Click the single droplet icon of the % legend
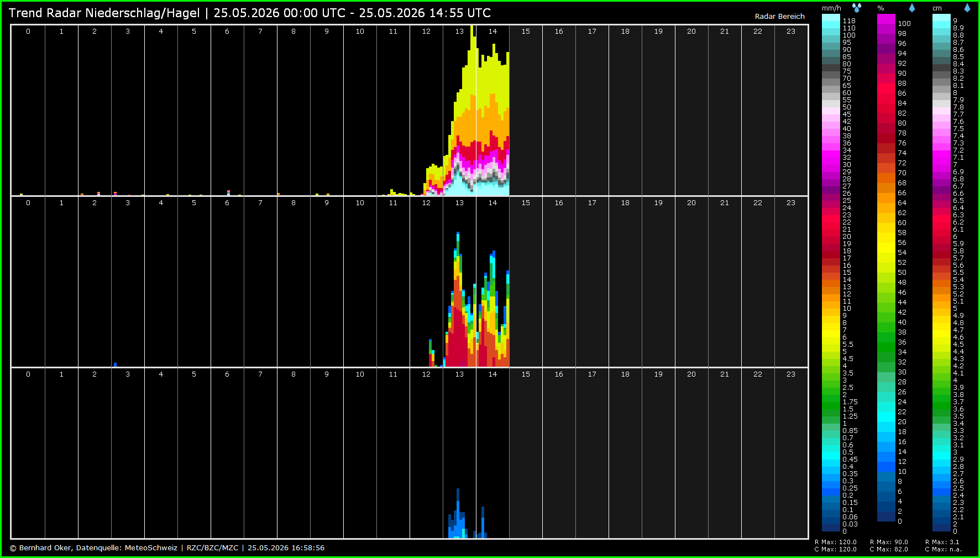Image resolution: width=980 pixels, height=558 pixels. [x=912, y=8]
